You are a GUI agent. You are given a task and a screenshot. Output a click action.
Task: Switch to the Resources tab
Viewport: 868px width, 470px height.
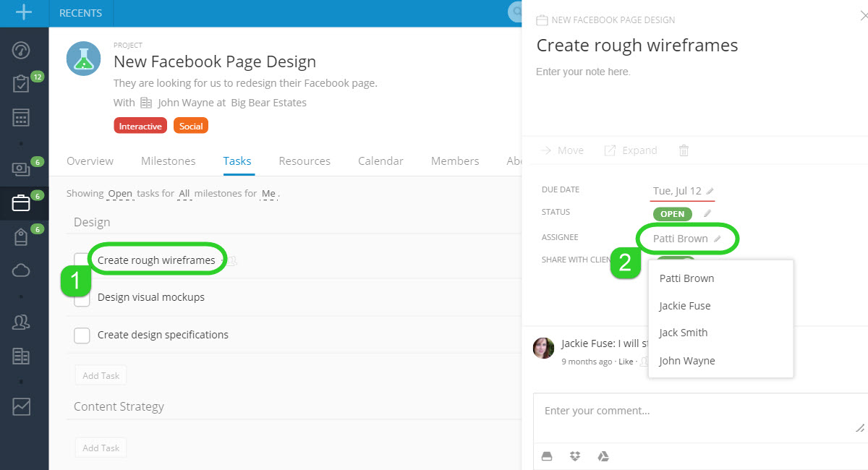click(305, 161)
